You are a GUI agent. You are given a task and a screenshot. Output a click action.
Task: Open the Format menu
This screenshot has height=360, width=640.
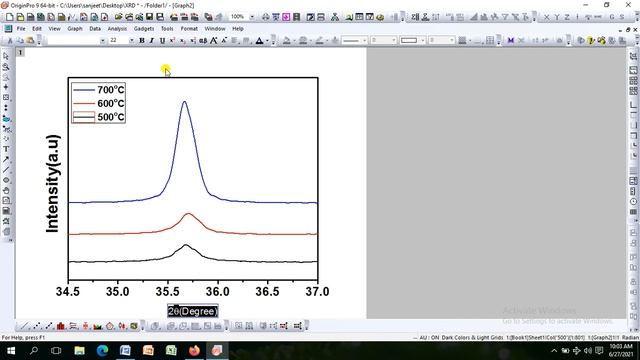pos(189,29)
